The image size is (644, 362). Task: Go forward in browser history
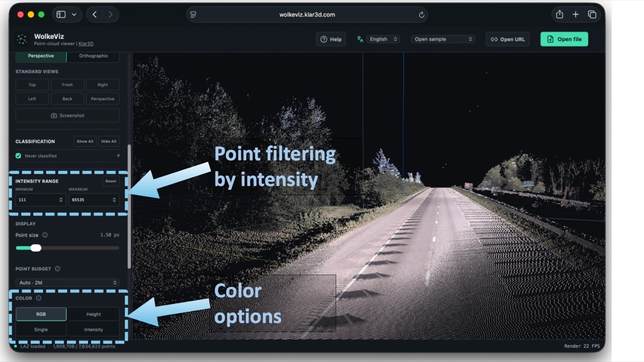coord(111,14)
